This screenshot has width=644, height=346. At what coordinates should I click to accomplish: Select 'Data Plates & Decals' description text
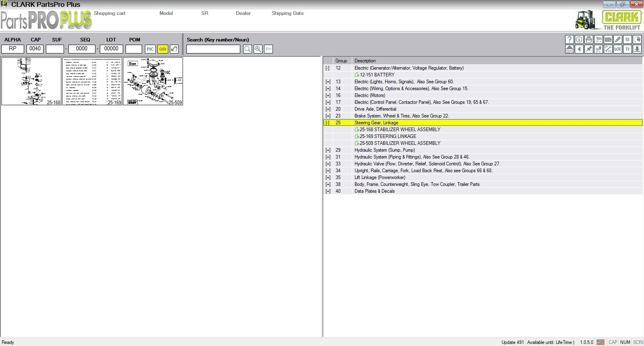(374, 191)
